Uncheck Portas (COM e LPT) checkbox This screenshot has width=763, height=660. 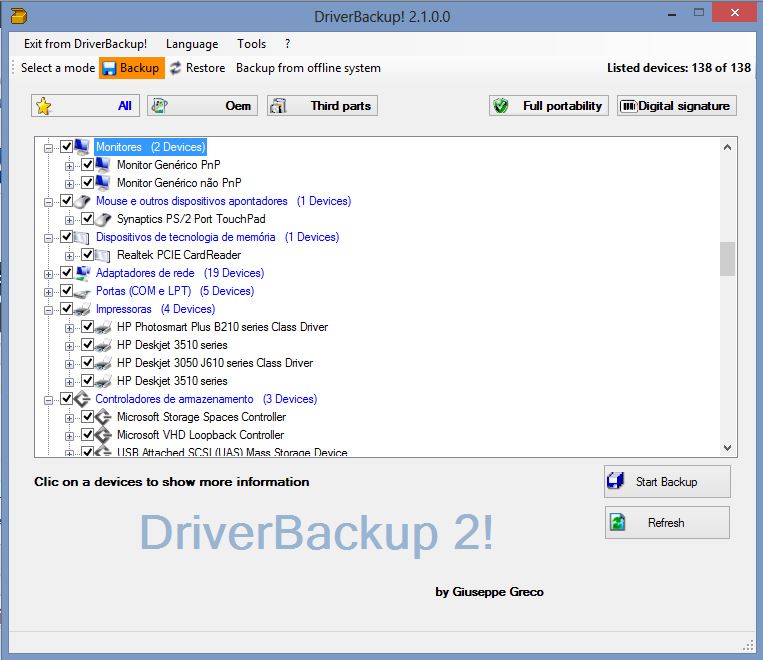point(67,291)
